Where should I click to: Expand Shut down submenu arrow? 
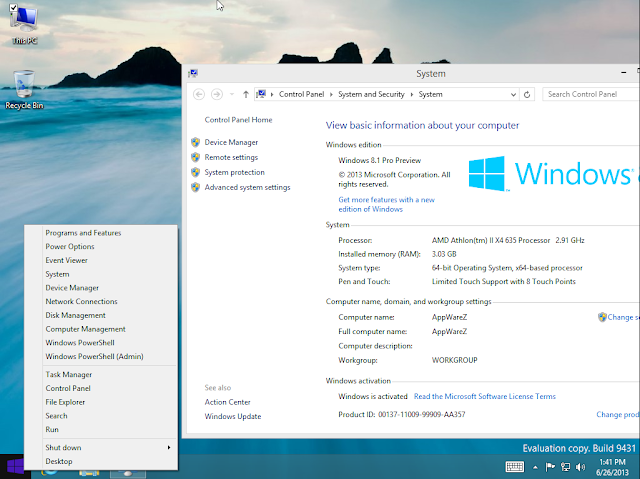click(x=169, y=448)
